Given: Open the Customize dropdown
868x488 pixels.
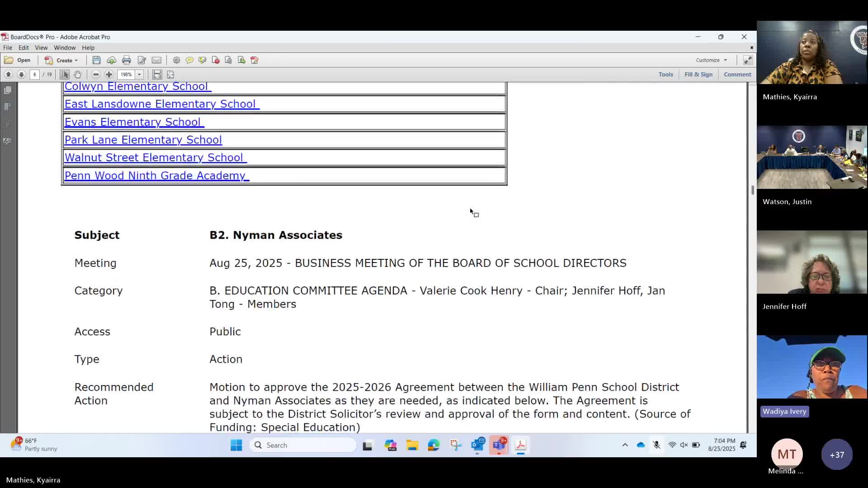Looking at the screenshot, I should [x=711, y=60].
